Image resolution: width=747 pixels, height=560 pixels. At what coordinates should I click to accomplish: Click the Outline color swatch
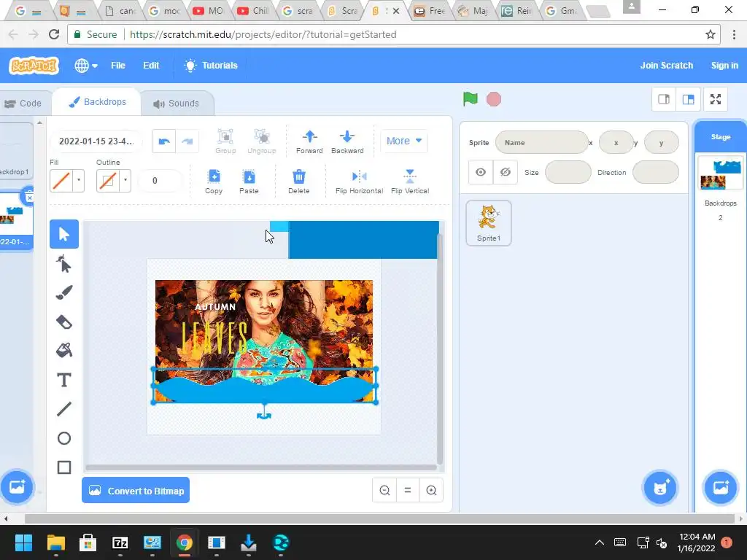[x=108, y=181]
